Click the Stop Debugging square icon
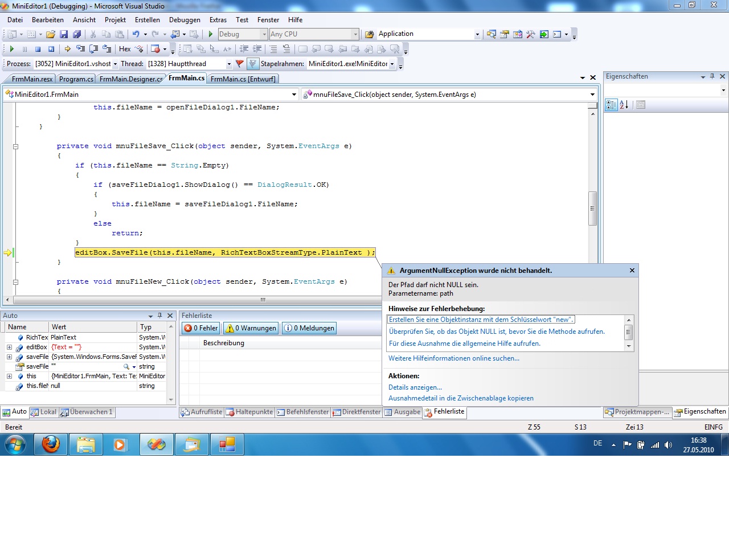This screenshot has width=729, height=560. pos(38,49)
